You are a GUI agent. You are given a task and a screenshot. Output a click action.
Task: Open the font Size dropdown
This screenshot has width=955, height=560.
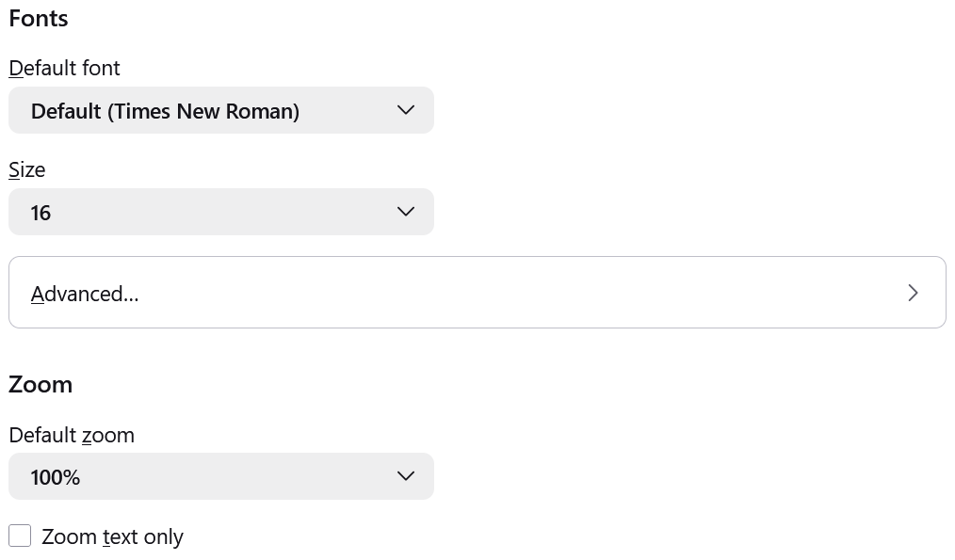pos(220,213)
